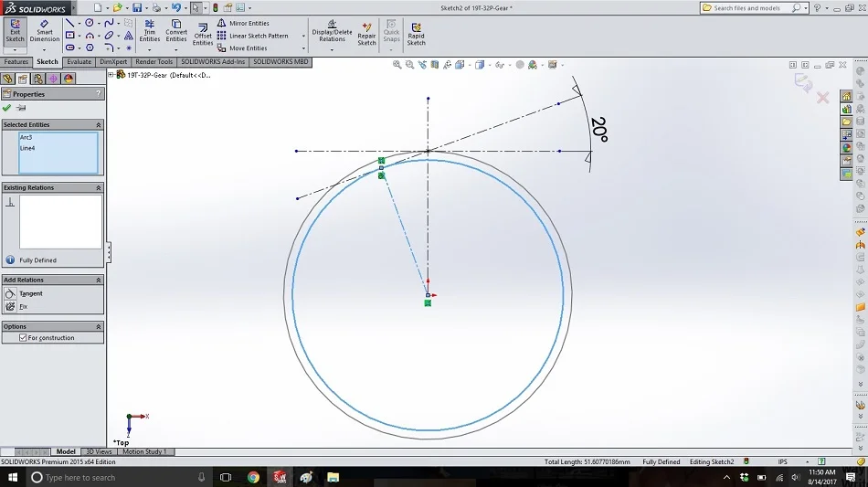This screenshot has height=487, width=868.
Task: Select the Sketch Fillet tool
Action: (109, 48)
